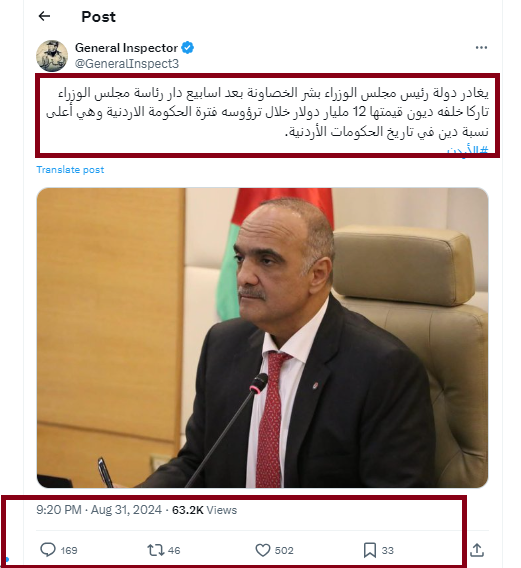Viewport: 521px width, 568px height.
Task: Click the 502 likes count
Action: pyautogui.click(x=284, y=550)
